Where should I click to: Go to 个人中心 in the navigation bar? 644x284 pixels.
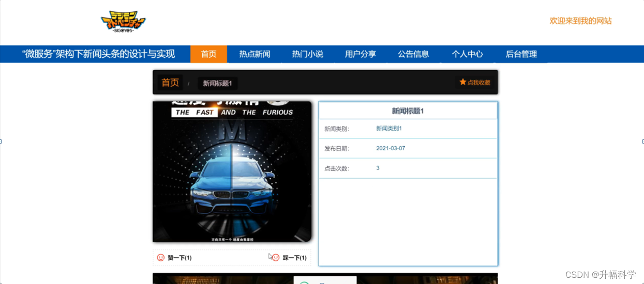click(x=467, y=54)
